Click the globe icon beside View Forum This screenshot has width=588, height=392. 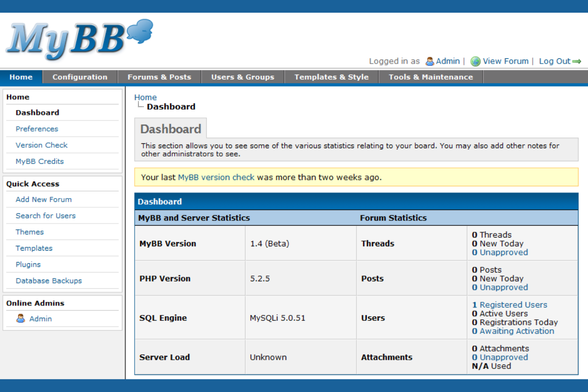pyautogui.click(x=475, y=61)
